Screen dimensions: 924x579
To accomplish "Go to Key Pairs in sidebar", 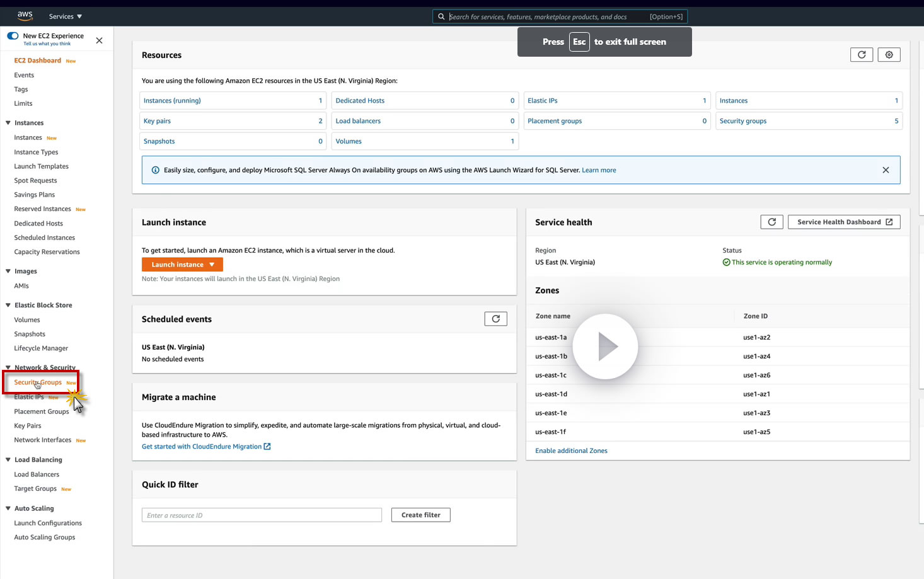I will [28, 426].
